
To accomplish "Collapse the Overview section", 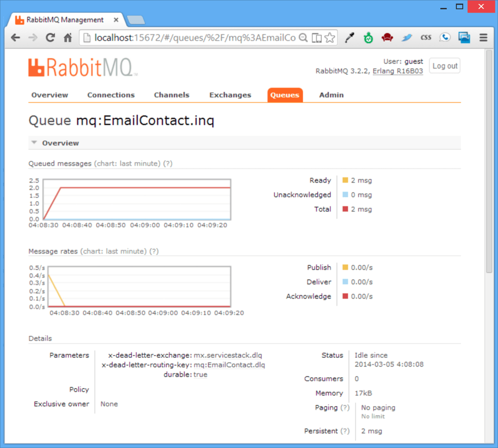I will point(34,142).
